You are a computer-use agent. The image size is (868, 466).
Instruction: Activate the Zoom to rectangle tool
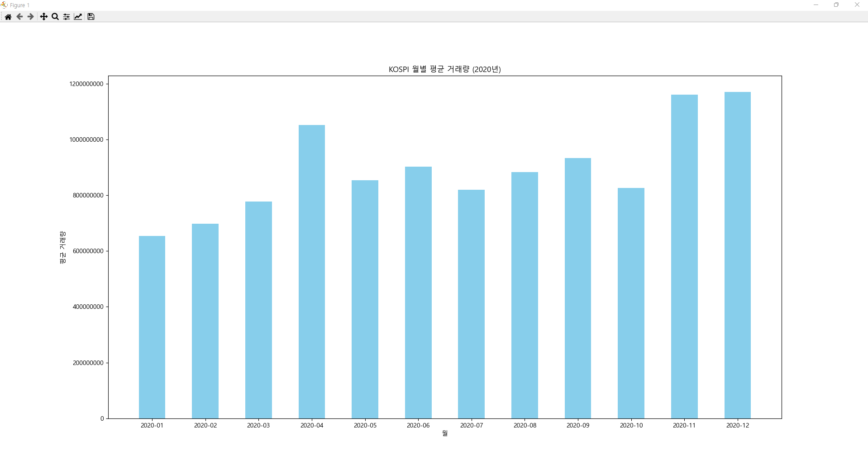tap(55, 17)
